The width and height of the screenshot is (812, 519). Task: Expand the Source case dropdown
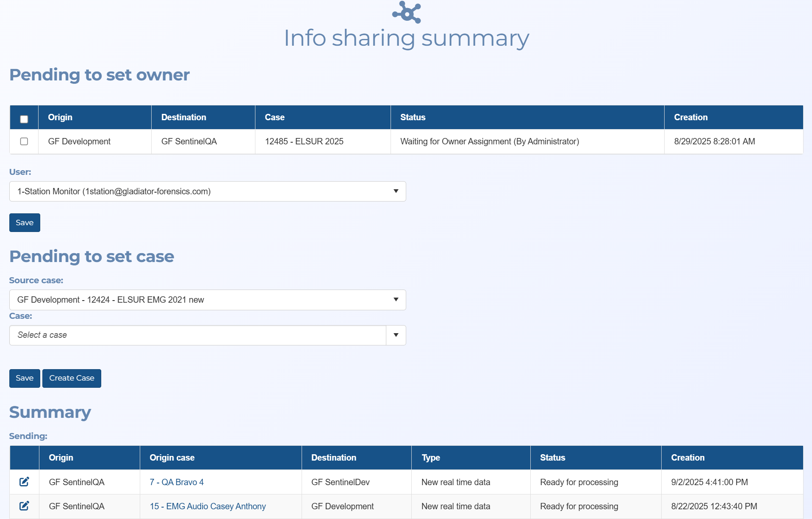point(208,300)
